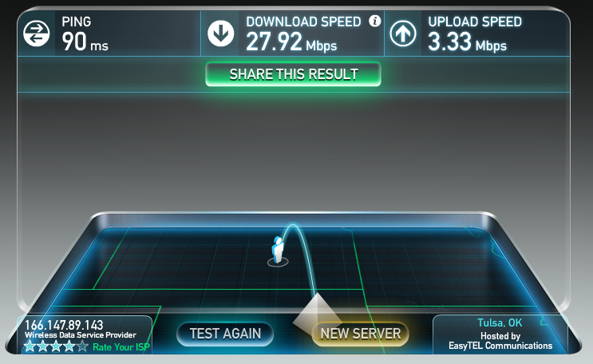Open the download speed info icon
This screenshot has width=593, height=364.
tap(375, 22)
